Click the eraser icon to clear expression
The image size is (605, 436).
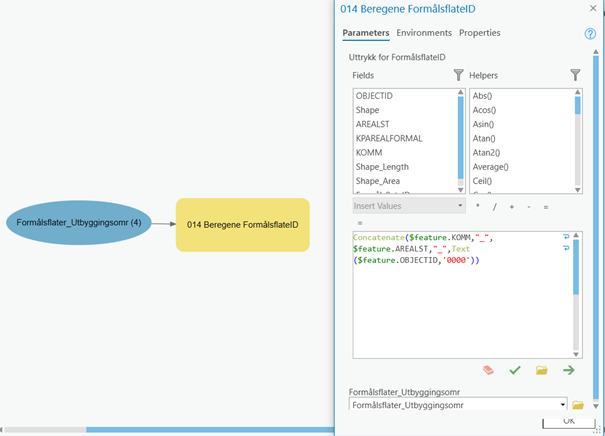488,370
